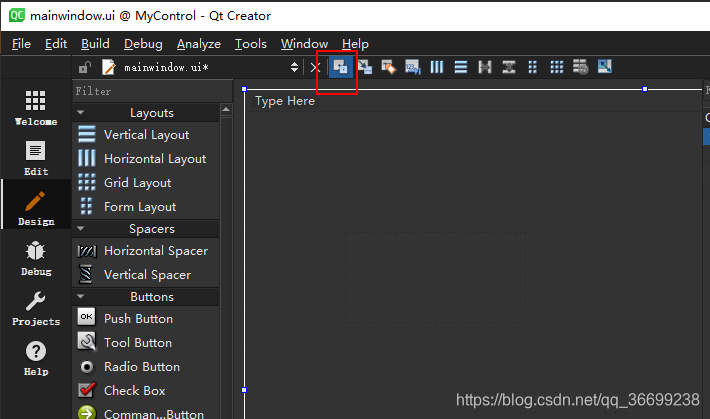Viewport: 710px width, 419px height.
Task: Open the mainwindow.ui file selector dropdown
Action: [294, 67]
